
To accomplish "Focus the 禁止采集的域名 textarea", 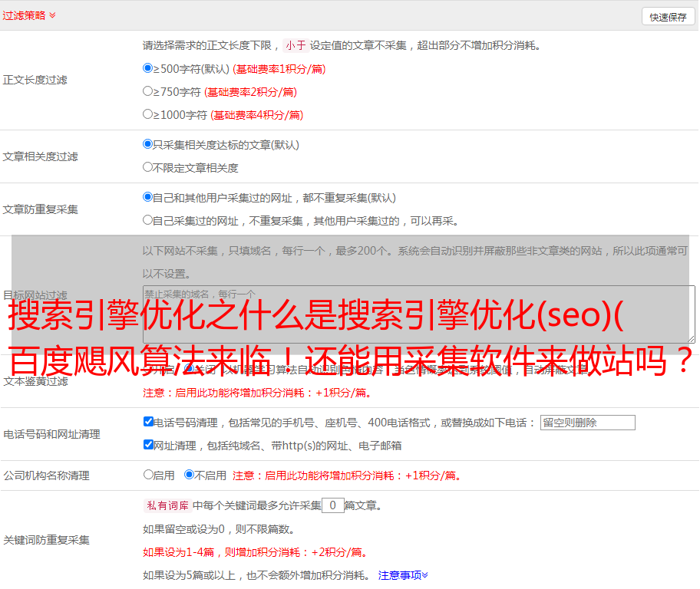I will pyautogui.click(x=419, y=314).
